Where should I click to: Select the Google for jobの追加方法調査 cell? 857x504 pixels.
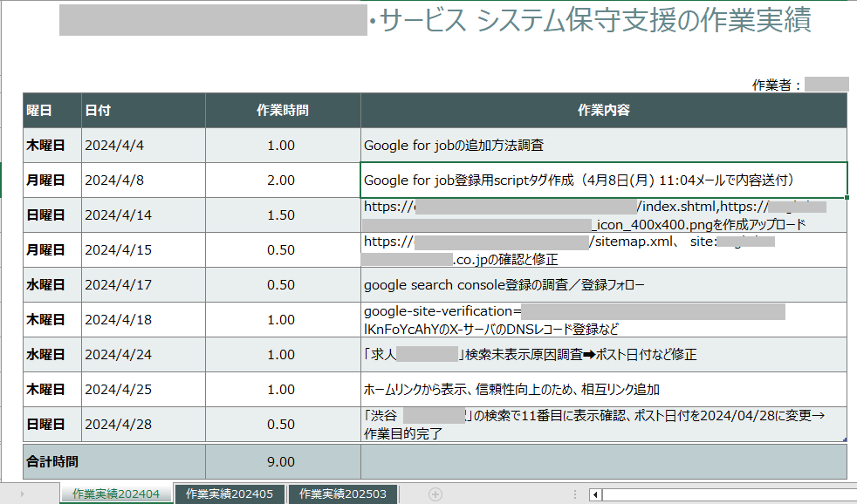click(x=603, y=146)
